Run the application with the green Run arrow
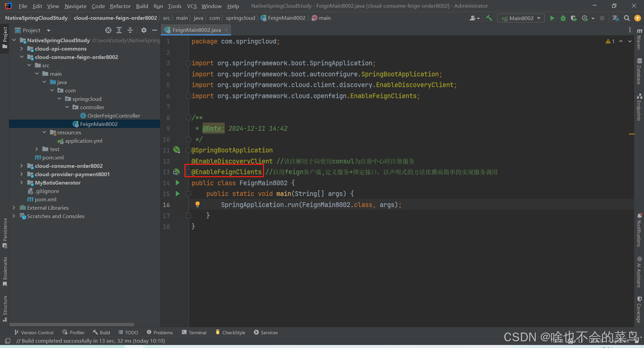Screen dimensions: 644x348 pyautogui.click(x=552, y=18)
